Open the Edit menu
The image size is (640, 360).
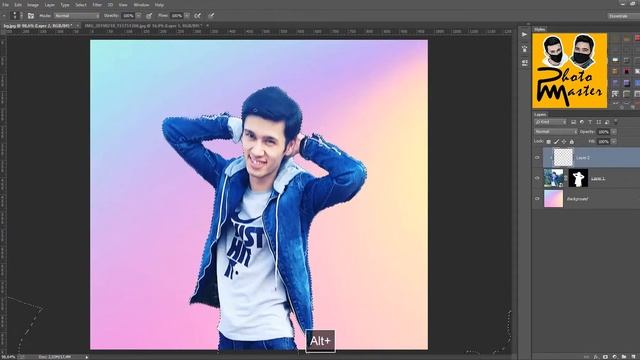(18, 5)
